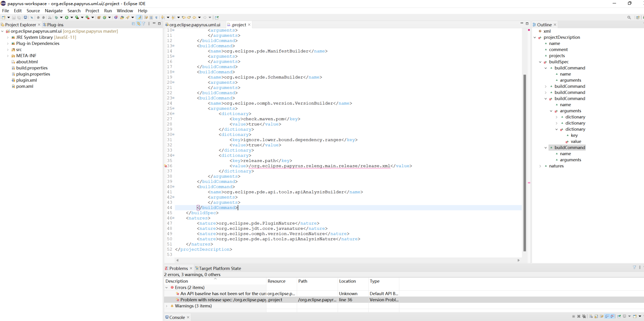Collapse buildSpec node in Outline

[x=540, y=62]
